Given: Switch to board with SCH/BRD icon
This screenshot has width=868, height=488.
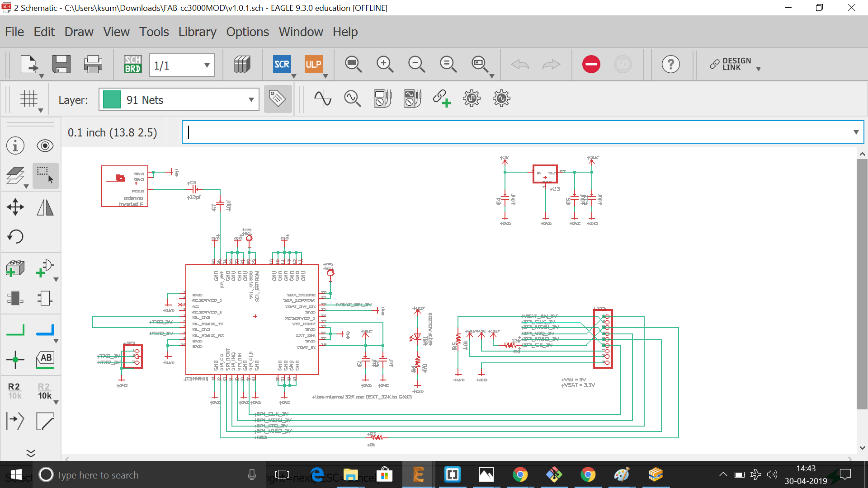Looking at the screenshot, I should pos(132,64).
